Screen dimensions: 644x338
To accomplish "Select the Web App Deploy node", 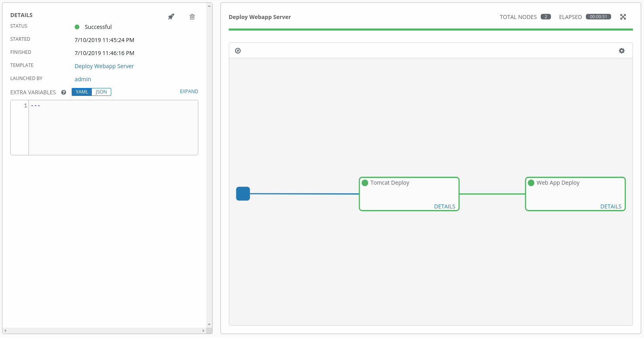I will pos(576,194).
